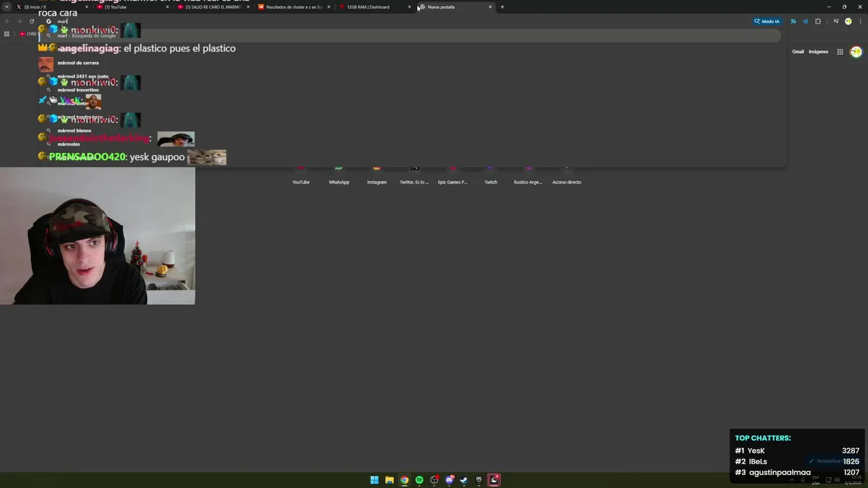The image size is (868, 488).
Task: Open a new browser tab with plus button
Action: [502, 7]
